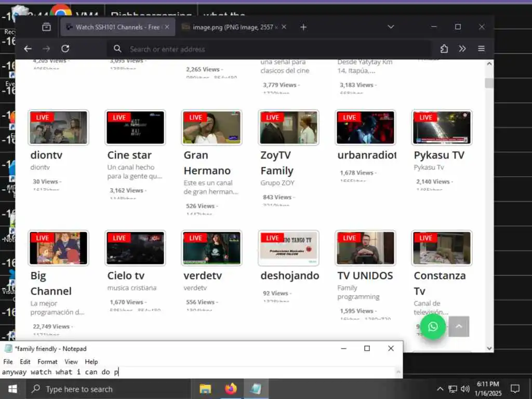The height and width of the screenshot is (399, 532).
Task: Expand the list all tabs dropdown arrow
Action: [391, 27]
